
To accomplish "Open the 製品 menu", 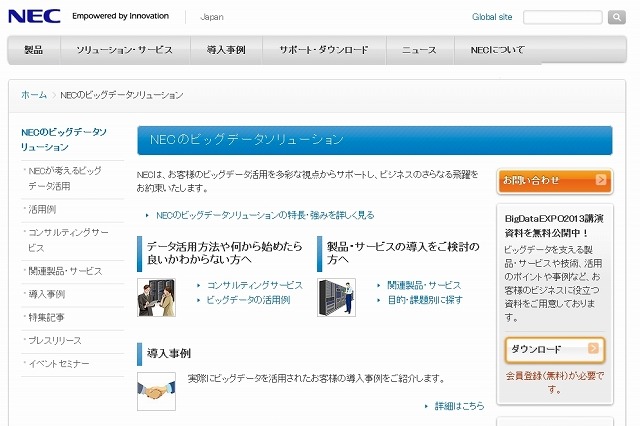I will 34,50.
